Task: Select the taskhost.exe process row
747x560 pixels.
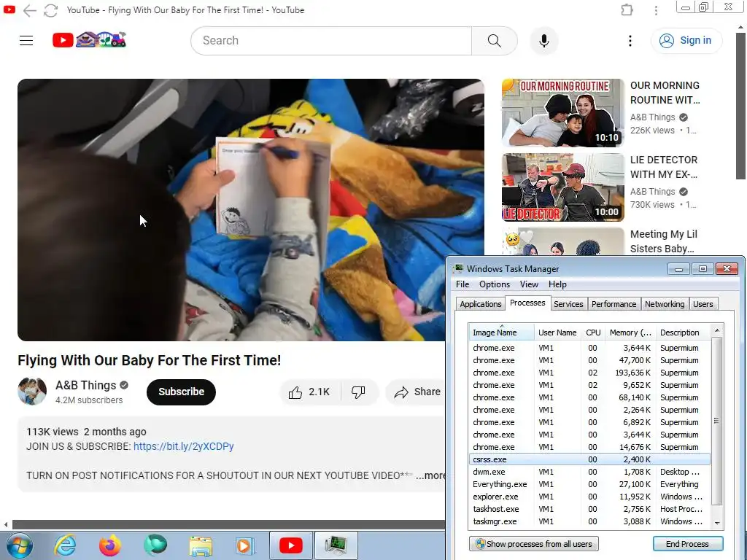Action: (x=589, y=509)
